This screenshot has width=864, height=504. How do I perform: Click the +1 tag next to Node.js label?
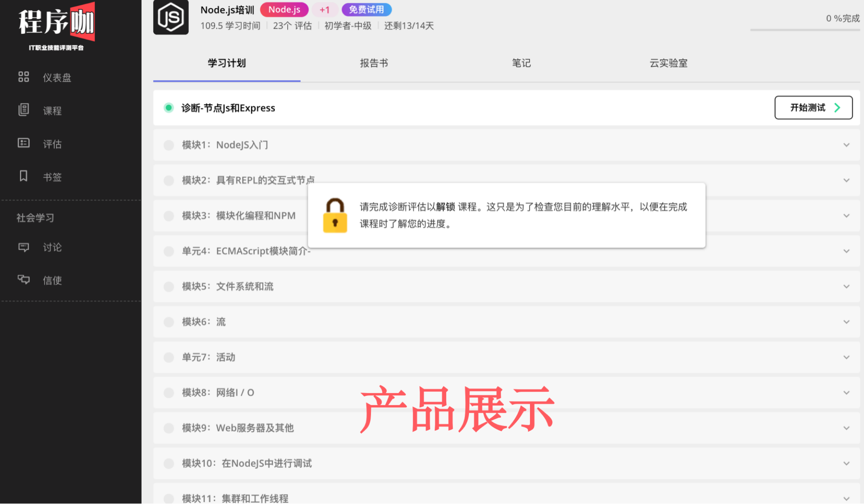[x=325, y=9]
